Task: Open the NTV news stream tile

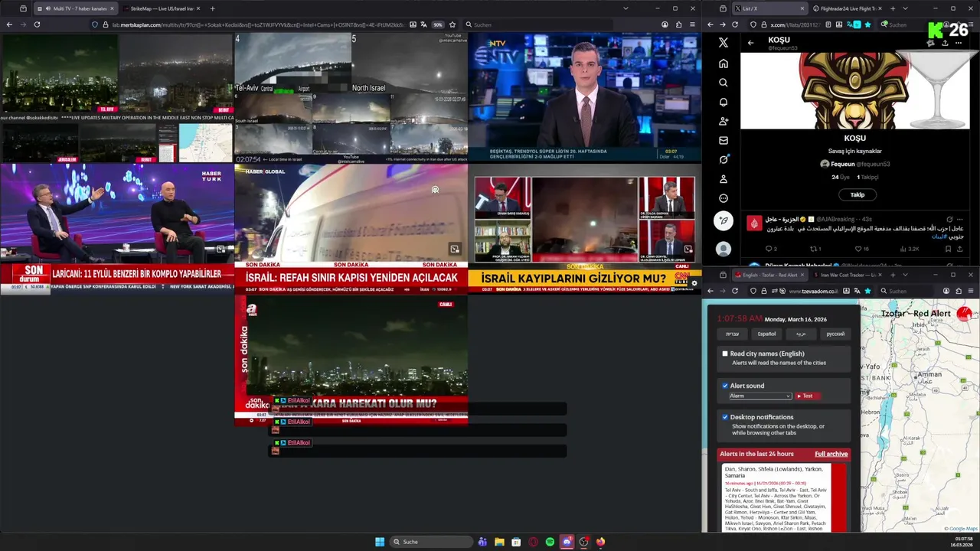Action: (584, 97)
